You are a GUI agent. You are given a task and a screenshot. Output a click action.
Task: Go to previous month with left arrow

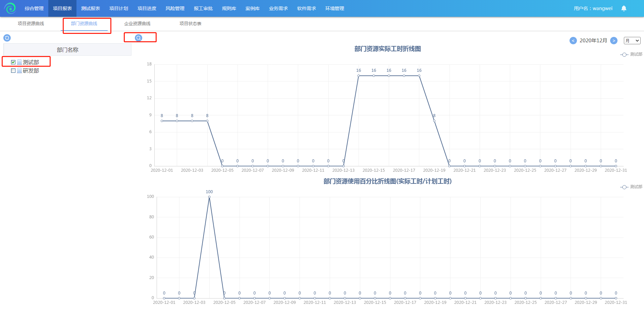[573, 41]
